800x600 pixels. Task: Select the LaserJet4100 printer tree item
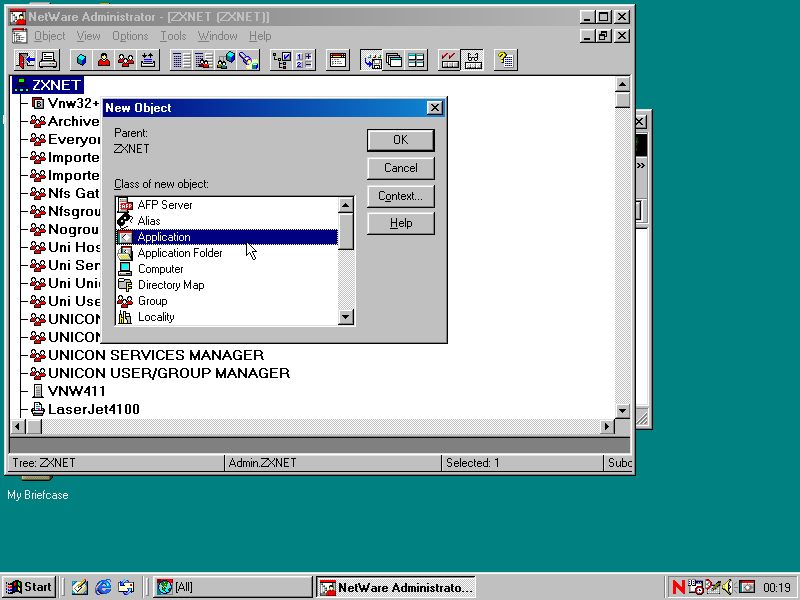(x=85, y=409)
